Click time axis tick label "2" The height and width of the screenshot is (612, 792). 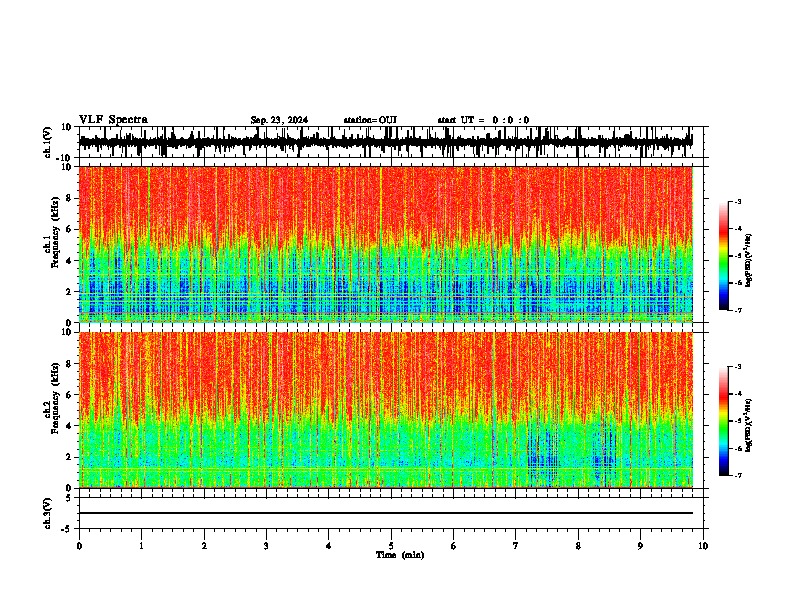pos(204,546)
